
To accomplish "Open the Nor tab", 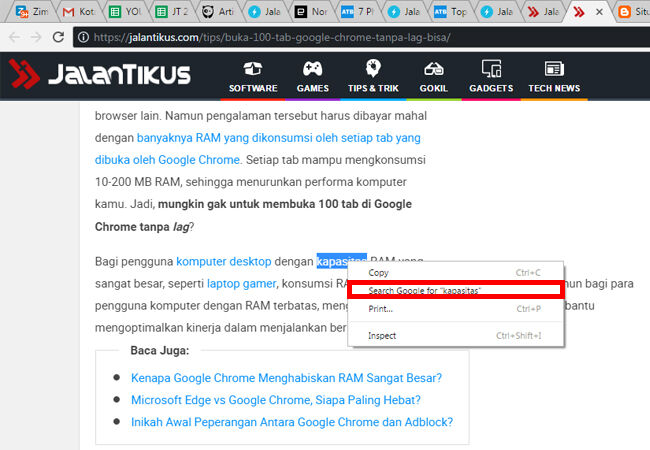I will pos(311,12).
